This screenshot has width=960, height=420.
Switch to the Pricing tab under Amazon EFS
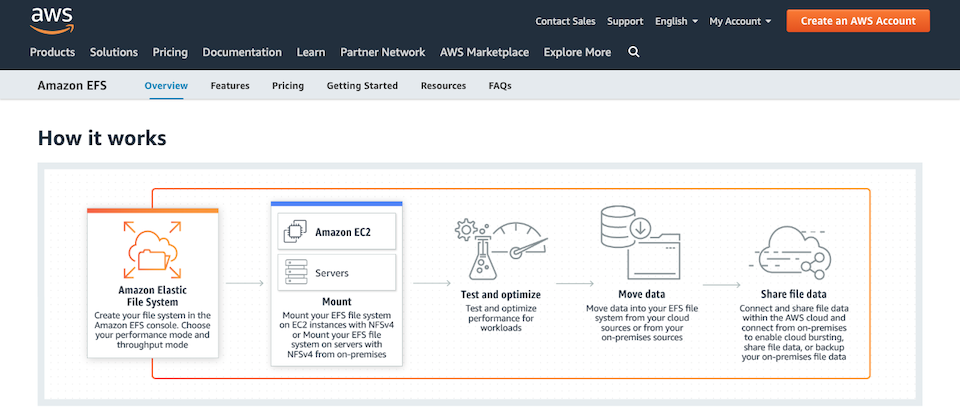[x=288, y=86]
